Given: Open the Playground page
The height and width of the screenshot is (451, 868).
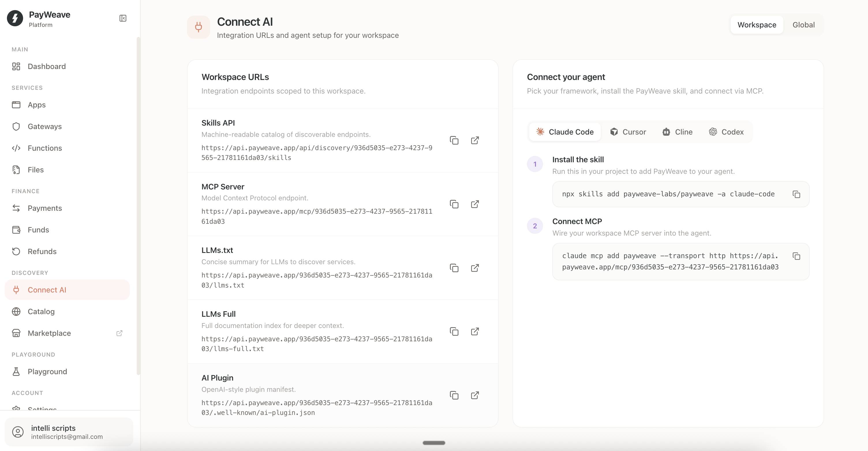Looking at the screenshot, I should coord(68,371).
